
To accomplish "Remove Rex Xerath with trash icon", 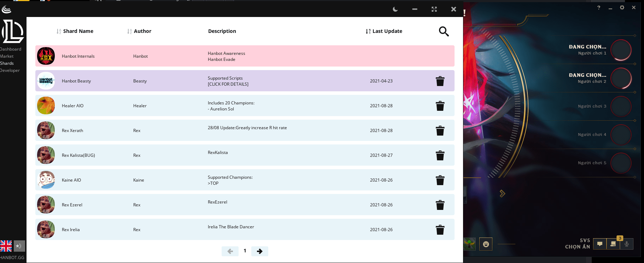I will click(x=440, y=131).
